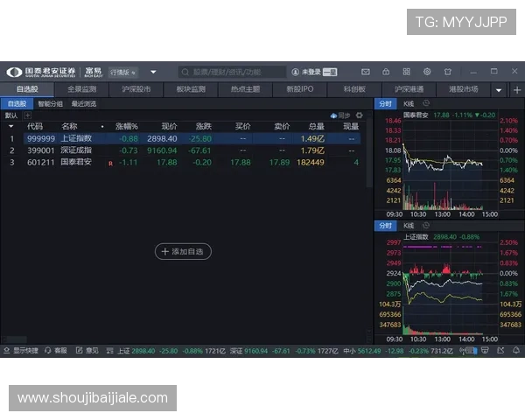Switch to 港股市场 tab
Viewport: 525px width, 420px height.
pyautogui.click(x=464, y=89)
